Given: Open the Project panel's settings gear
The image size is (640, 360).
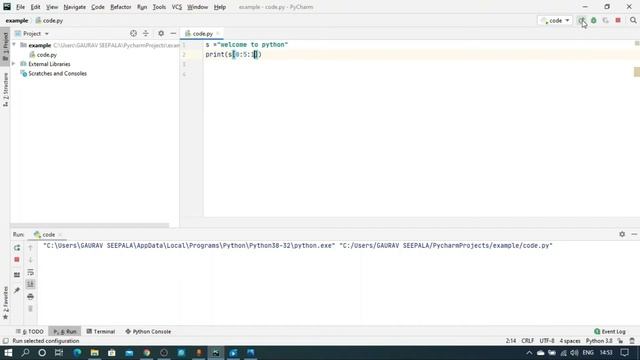Looking at the screenshot, I should [x=161, y=33].
